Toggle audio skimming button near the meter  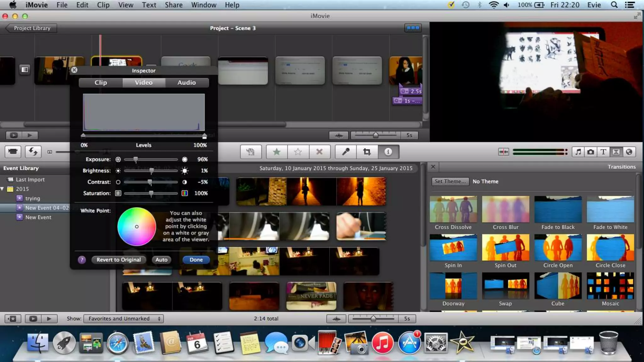[503, 152]
